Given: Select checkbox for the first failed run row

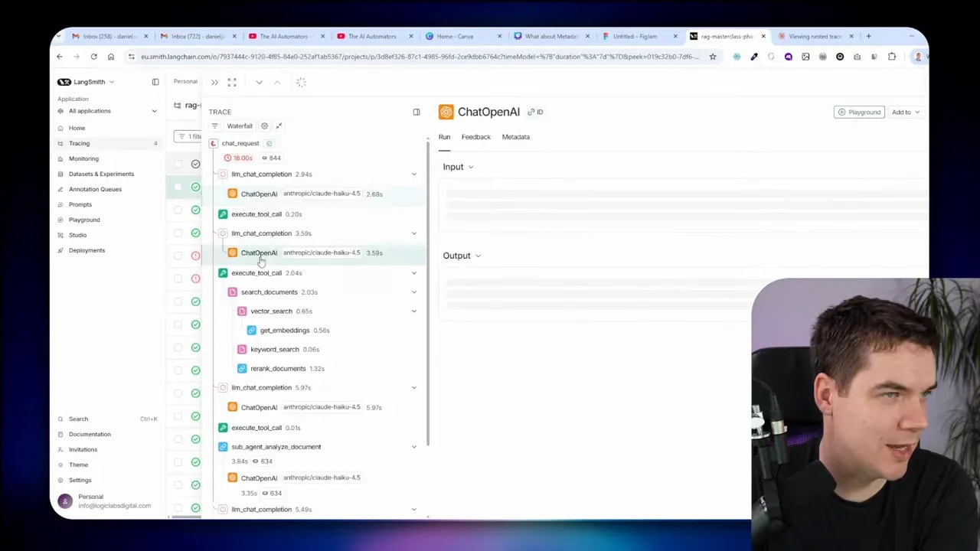Looking at the screenshot, I should tap(178, 256).
